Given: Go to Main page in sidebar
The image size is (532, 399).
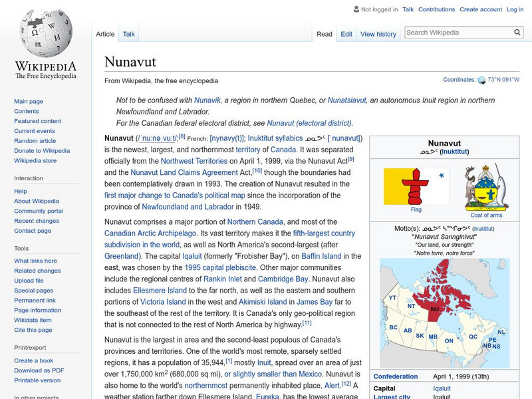Looking at the screenshot, I should click(29, 101).
